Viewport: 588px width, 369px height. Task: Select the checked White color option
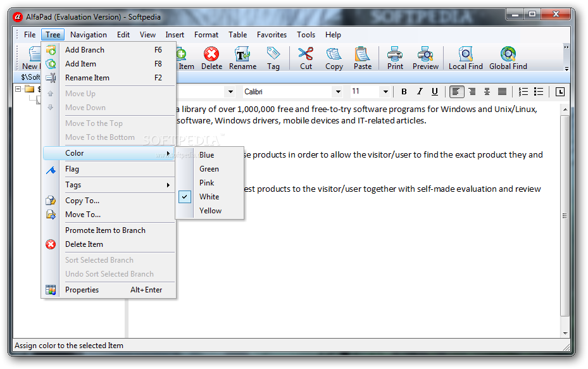[210, 196]
